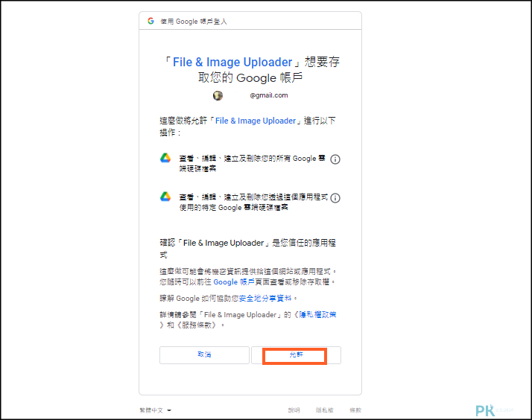
Task: Click the account avatar beside the gmail.com address
Action: 218,95
